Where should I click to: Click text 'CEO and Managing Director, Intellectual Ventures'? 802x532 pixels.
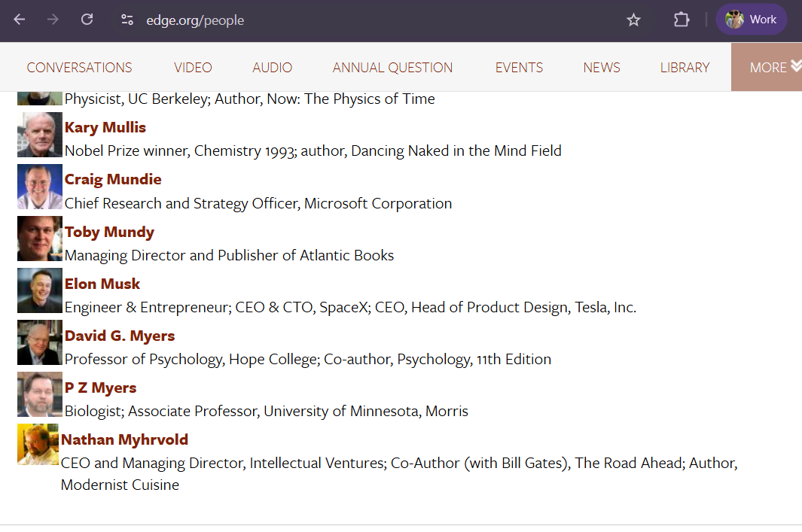[224, 463]
